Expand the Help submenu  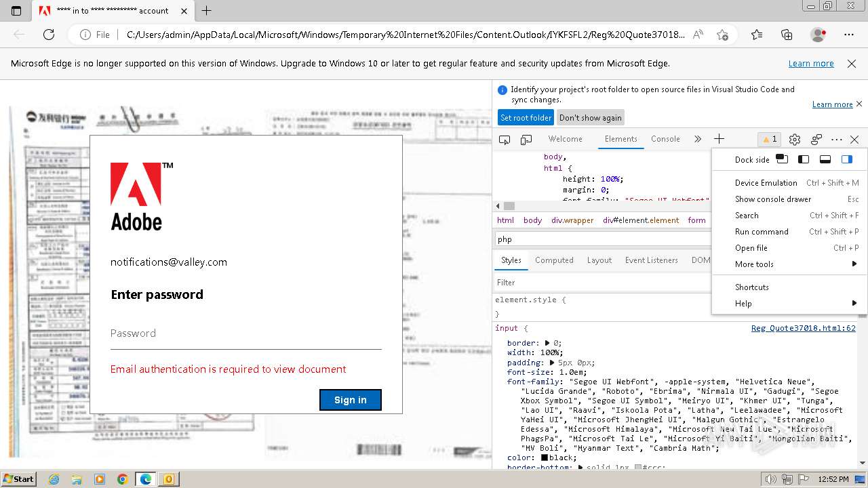point(789,304)
